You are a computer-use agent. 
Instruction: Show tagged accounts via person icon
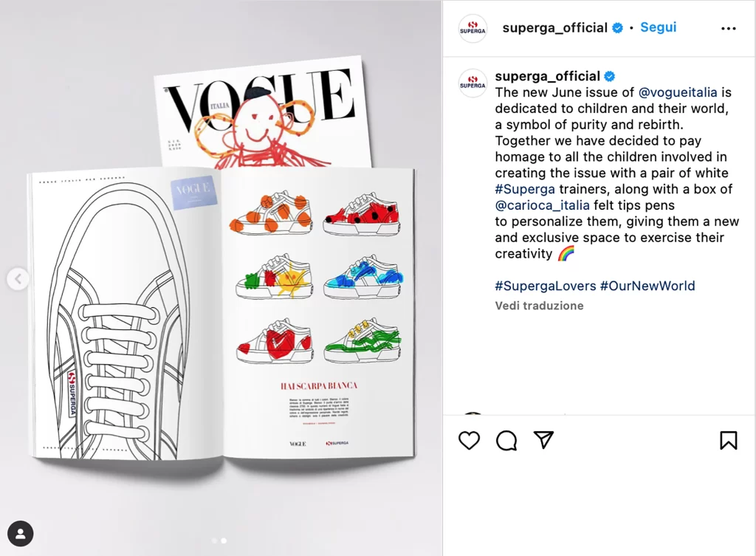(20, 533)
